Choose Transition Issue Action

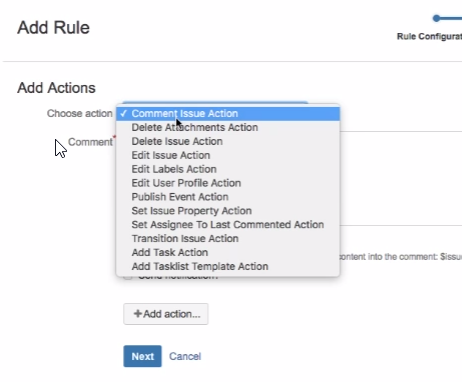[x=228, y=239]
